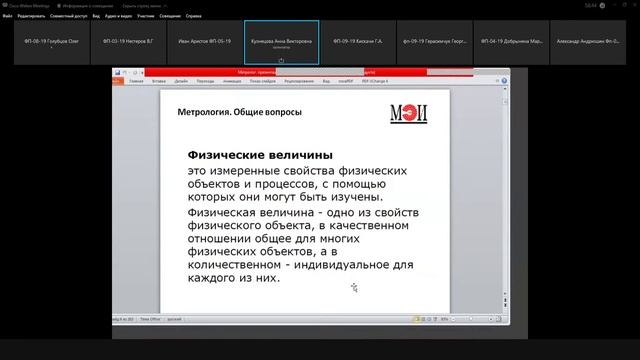Click the heading Физические величины

pyautogui.click(x=260, y=155)
